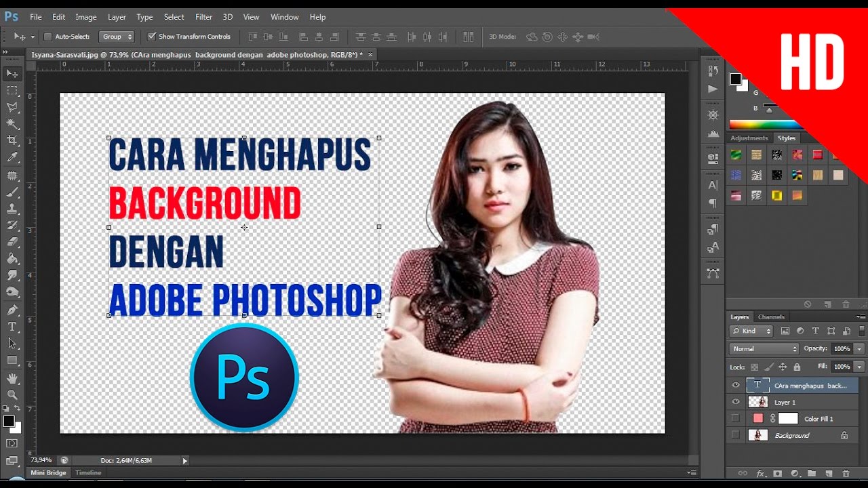Toggle the Auto-Select checkbox
Viewport: 868px width, 488px height.
pyautogui.click(x=47, y=37)
